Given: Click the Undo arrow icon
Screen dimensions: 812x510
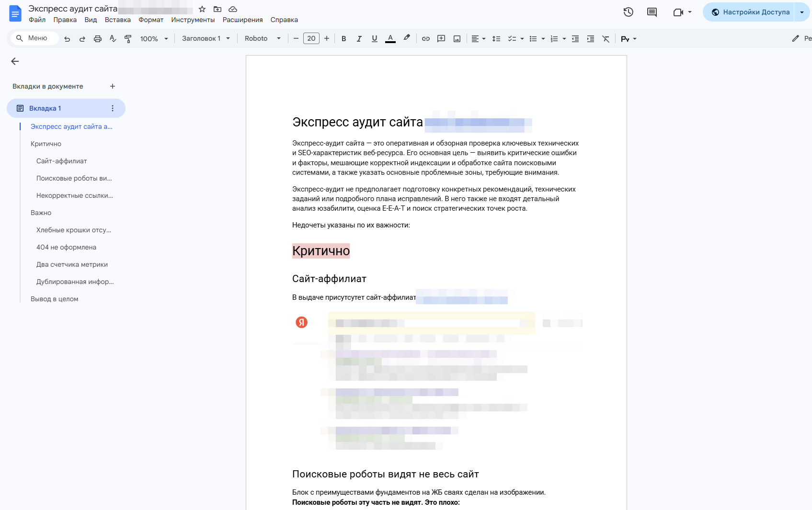Looking at the screenshot, I should click(x=67, y=39).
